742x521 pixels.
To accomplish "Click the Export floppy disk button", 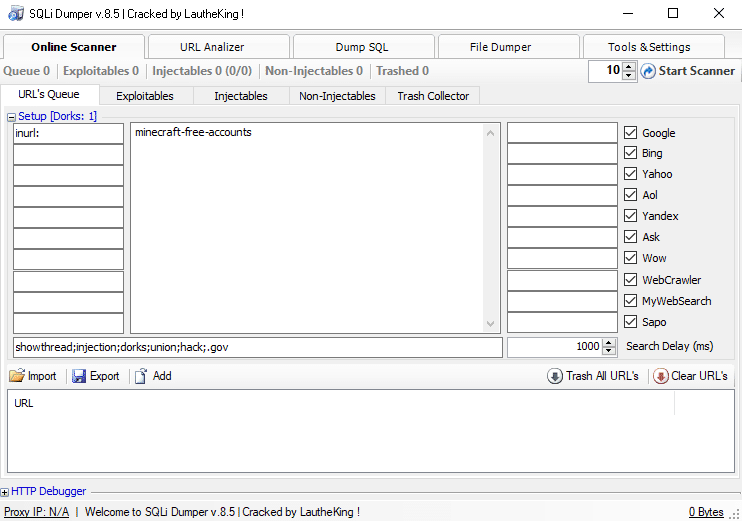I will click(96, 376).
